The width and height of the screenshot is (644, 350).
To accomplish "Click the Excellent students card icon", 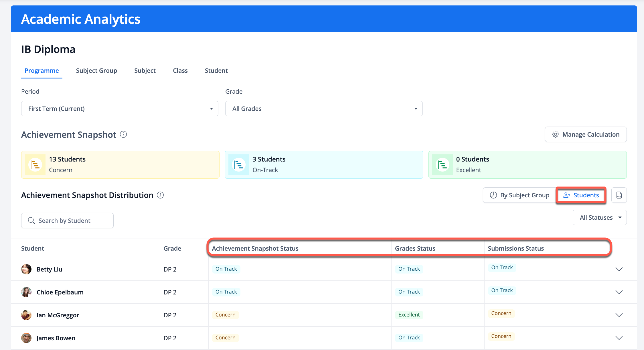I will coord(442,165).
